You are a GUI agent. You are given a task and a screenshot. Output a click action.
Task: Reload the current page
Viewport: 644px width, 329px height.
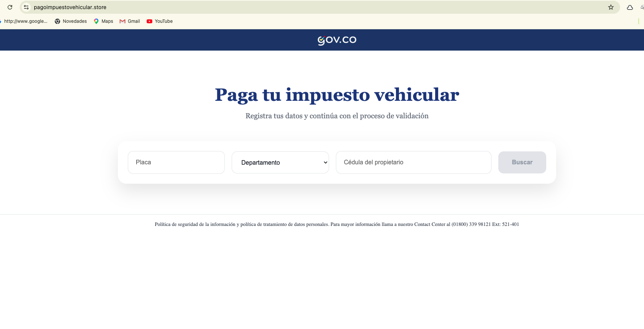click(x=10, y=7)
